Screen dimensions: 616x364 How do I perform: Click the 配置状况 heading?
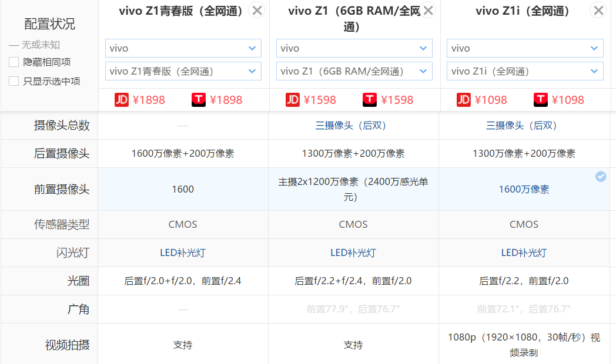[49, 24]
